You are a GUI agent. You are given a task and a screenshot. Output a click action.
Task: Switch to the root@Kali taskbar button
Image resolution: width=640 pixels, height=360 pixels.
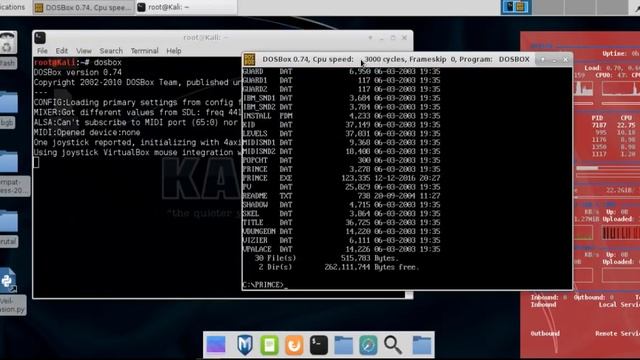(x=186, y=7)
